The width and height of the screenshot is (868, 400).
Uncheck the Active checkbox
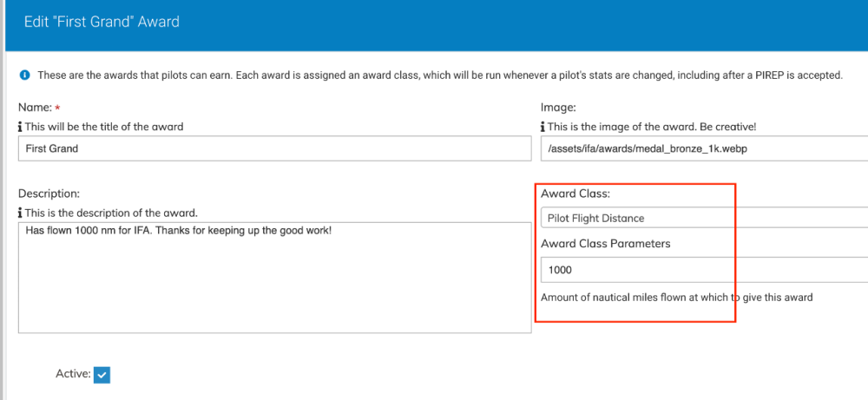tap(102, 375)
